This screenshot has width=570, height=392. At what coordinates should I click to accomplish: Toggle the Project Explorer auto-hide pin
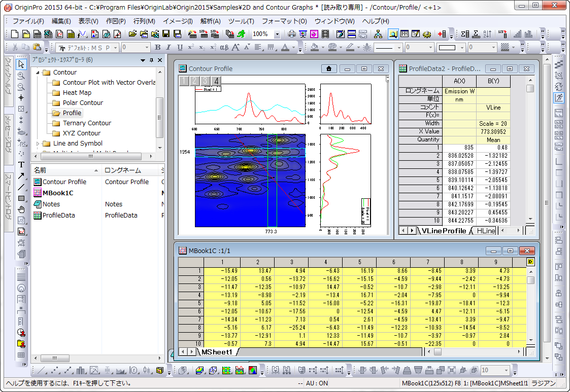(151, 60)
